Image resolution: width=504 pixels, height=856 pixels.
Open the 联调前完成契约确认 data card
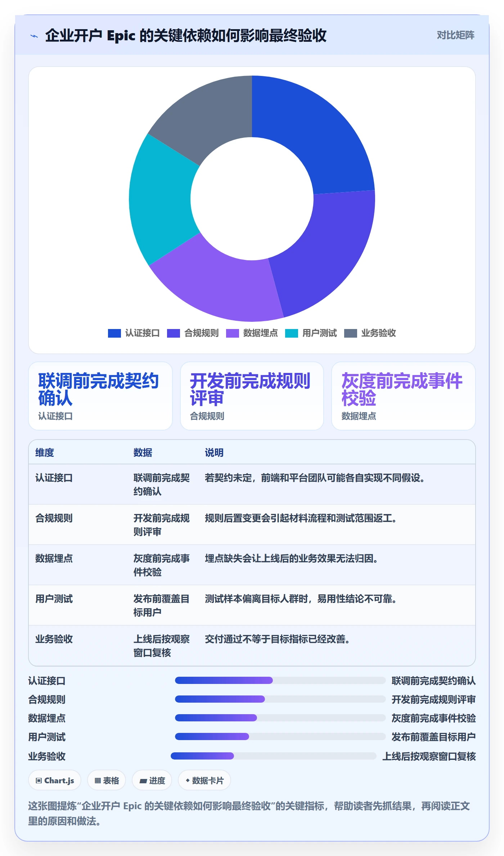[100, 396]
